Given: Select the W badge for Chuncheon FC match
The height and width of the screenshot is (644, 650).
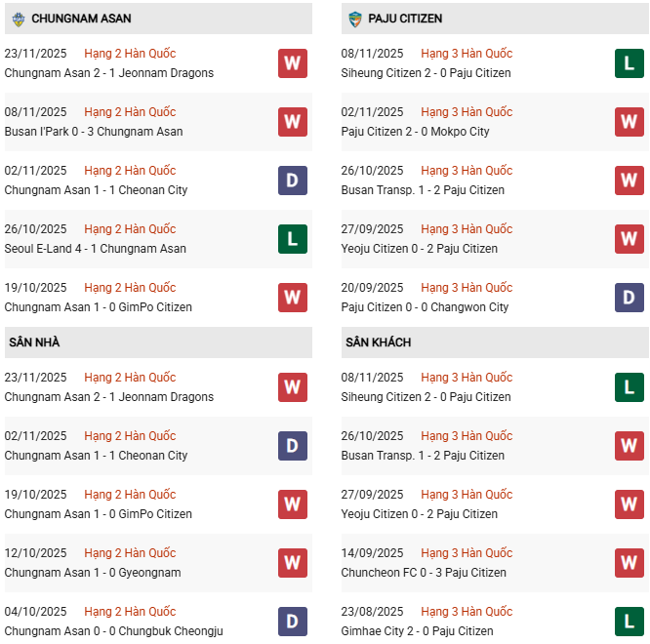Looking at the screenshot, I should [630, 563].
